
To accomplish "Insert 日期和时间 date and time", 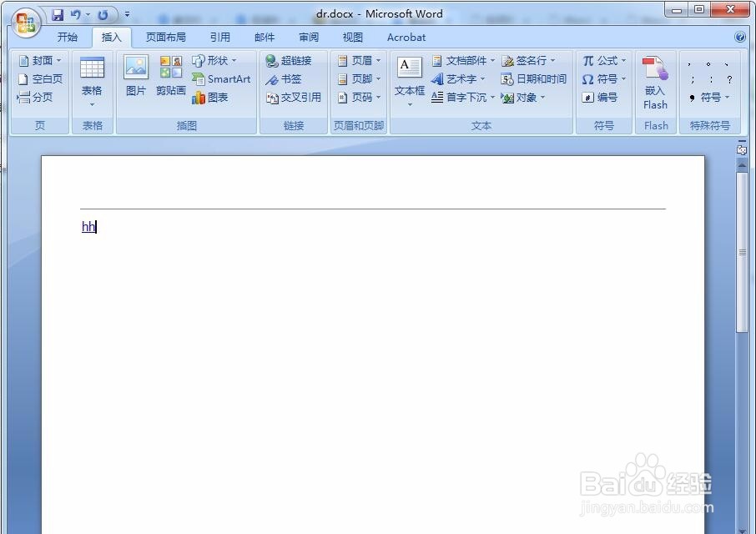I will click(x=534, y=79).
